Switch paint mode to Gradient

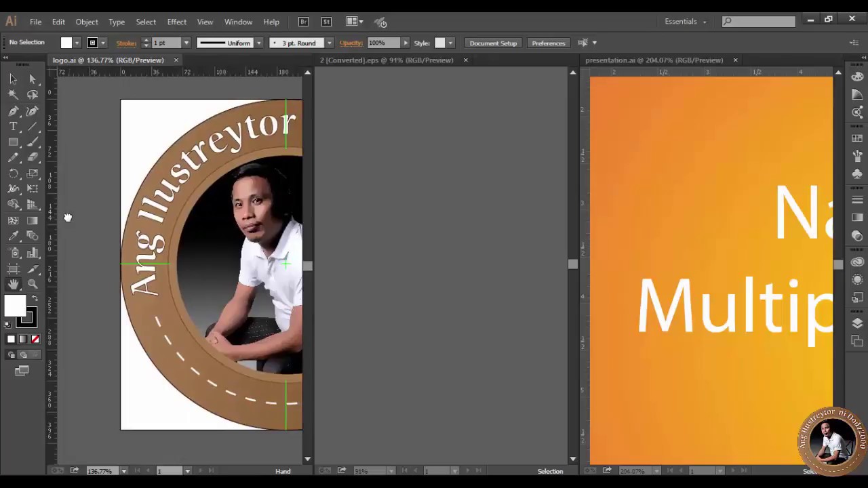point(23,340)
